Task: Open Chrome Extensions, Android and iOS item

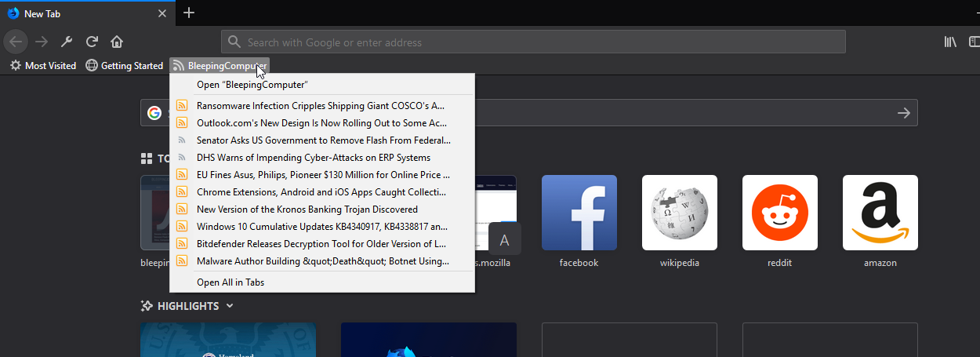Action: coord(322,192)
